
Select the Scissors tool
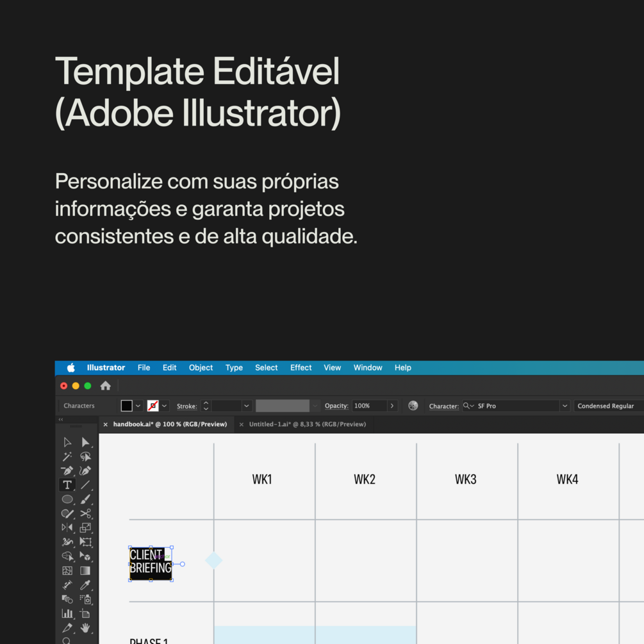(85, 514)
